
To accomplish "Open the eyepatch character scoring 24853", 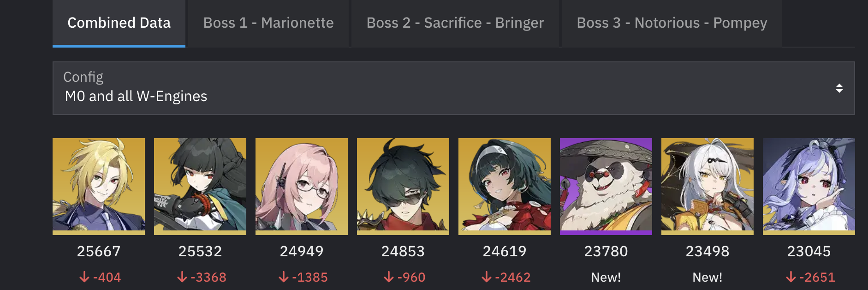I will (x=403, y=186).
